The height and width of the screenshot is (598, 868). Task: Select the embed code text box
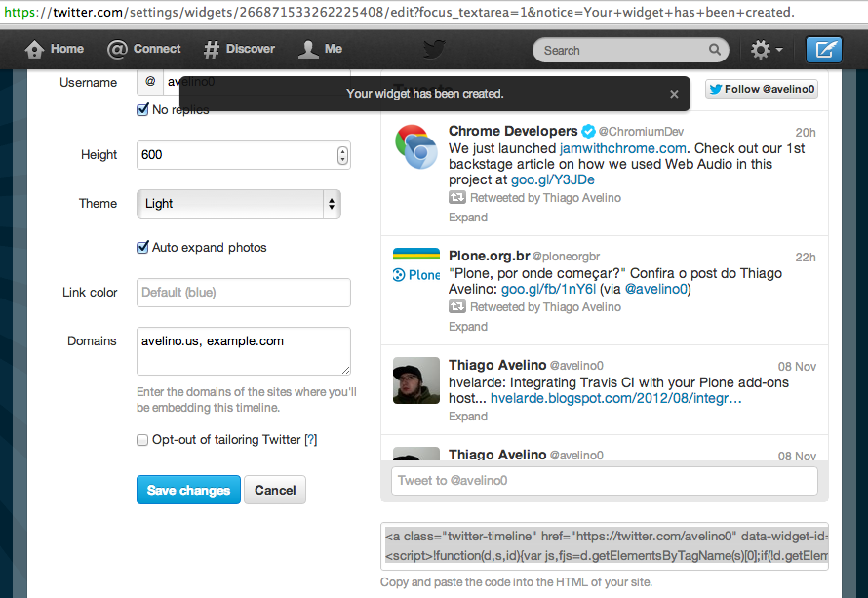(x=605, y=546)
